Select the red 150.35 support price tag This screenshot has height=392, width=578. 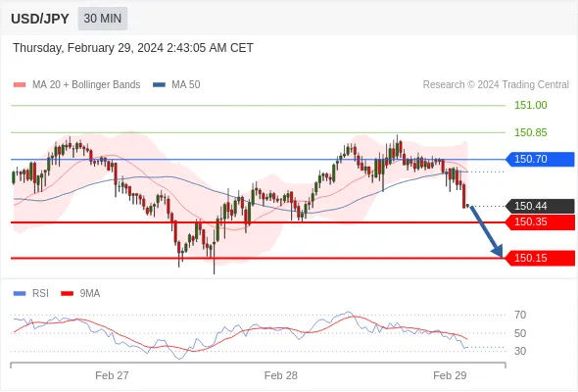pyautogui.click(x=540, y=222)
